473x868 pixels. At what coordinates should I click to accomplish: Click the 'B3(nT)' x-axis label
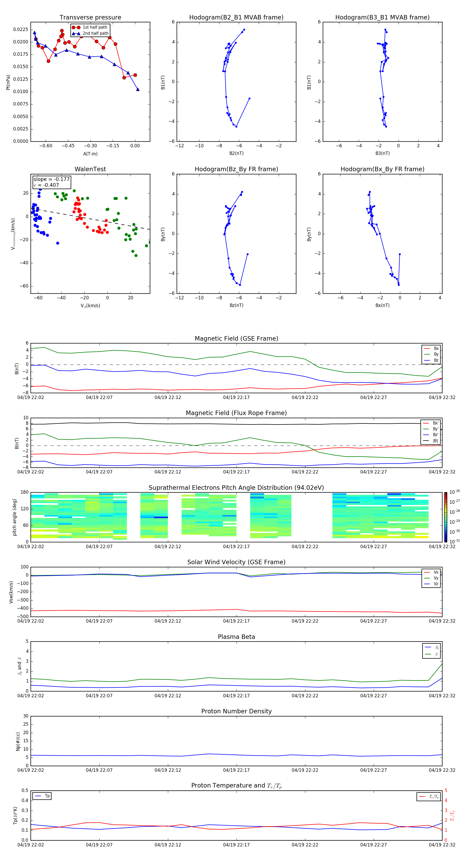click(382, 153)
